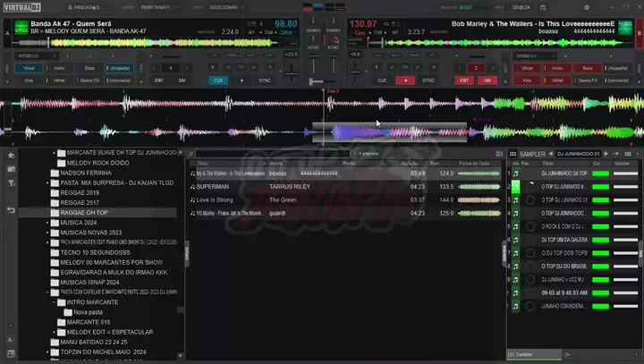Play deck B with red play button
This screenshot has width=644, height=364.
pyautogui.click(x=405, y=80)
